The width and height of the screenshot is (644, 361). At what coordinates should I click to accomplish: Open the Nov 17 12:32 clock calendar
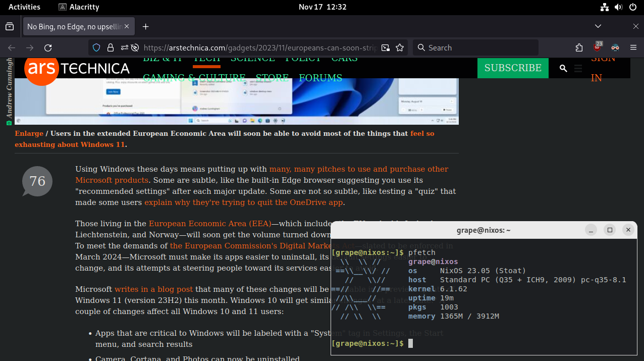coord(323,7)
